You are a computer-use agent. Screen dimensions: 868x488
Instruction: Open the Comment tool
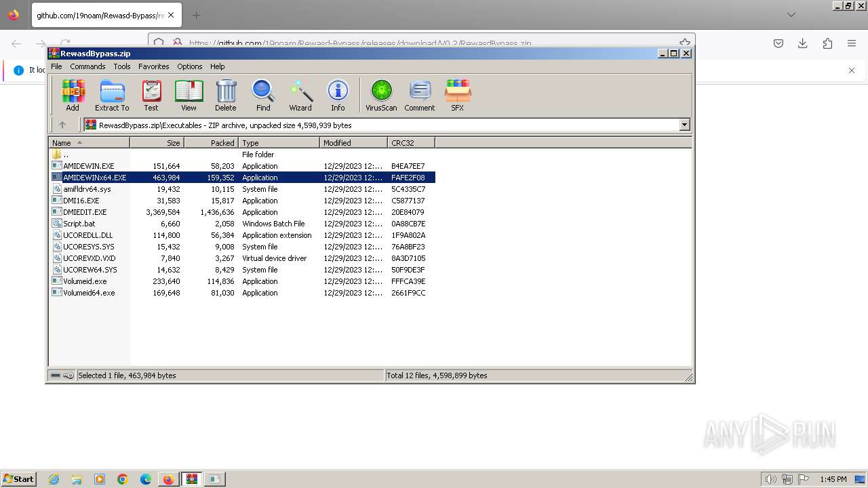tap(420, 95)
